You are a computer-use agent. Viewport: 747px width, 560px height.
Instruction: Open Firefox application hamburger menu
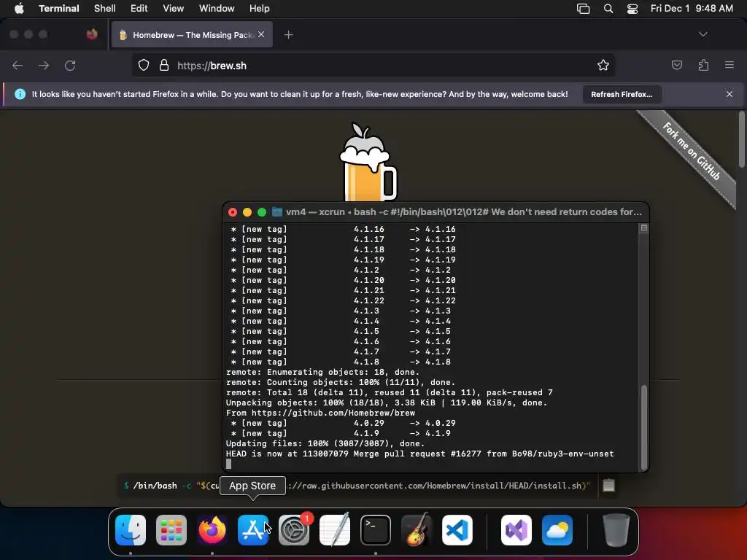point(729,65)
